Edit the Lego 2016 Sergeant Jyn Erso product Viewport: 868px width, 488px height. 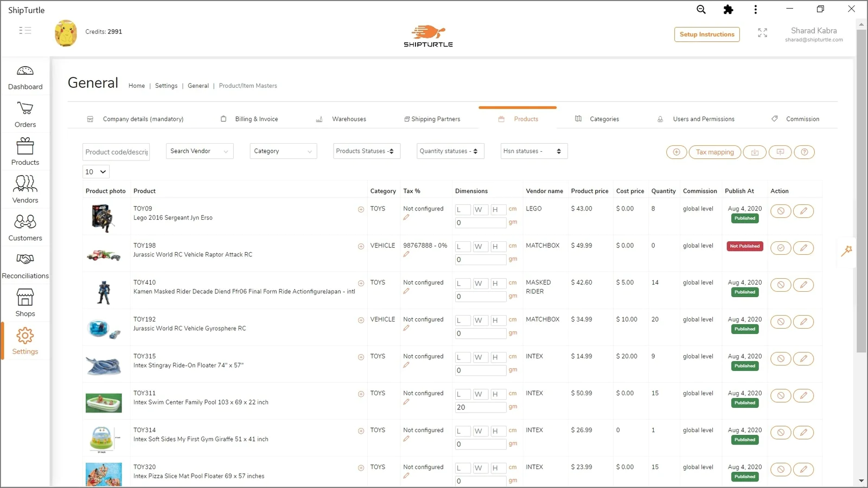(x=803, y=211)
